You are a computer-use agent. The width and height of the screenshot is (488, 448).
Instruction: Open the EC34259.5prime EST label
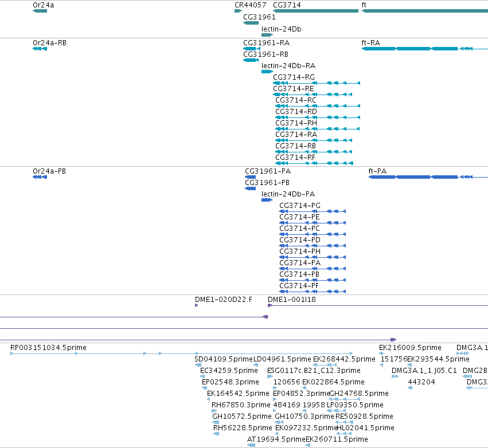click(x=229, y=371)
